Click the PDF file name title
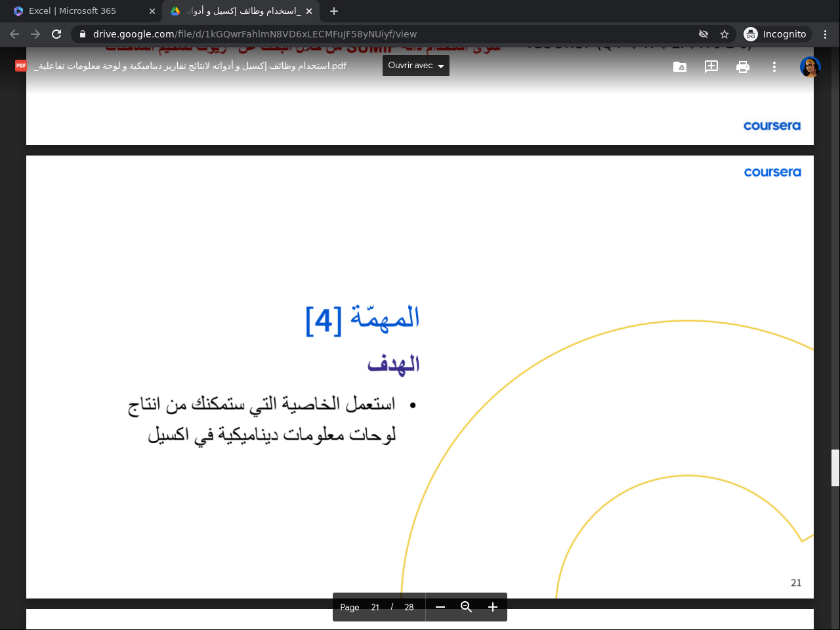 click(x=190, y=66)
